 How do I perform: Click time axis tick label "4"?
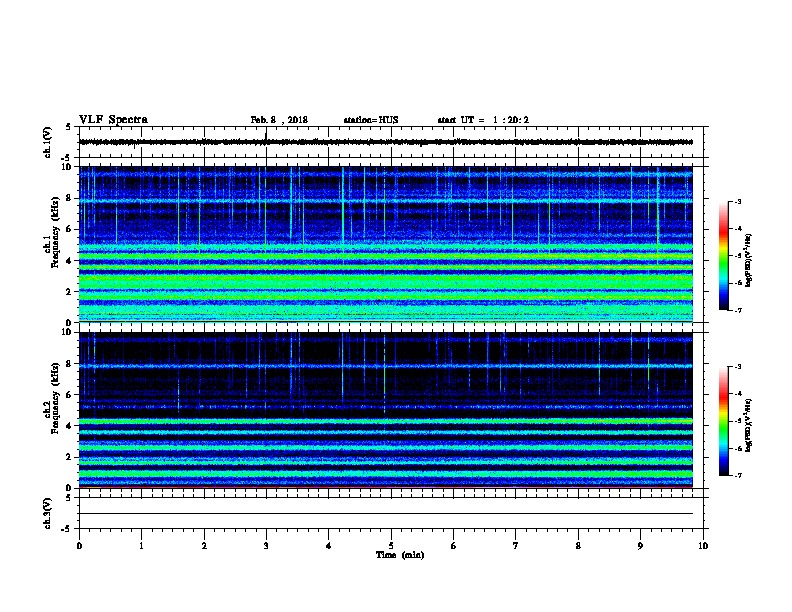point(329,546)
